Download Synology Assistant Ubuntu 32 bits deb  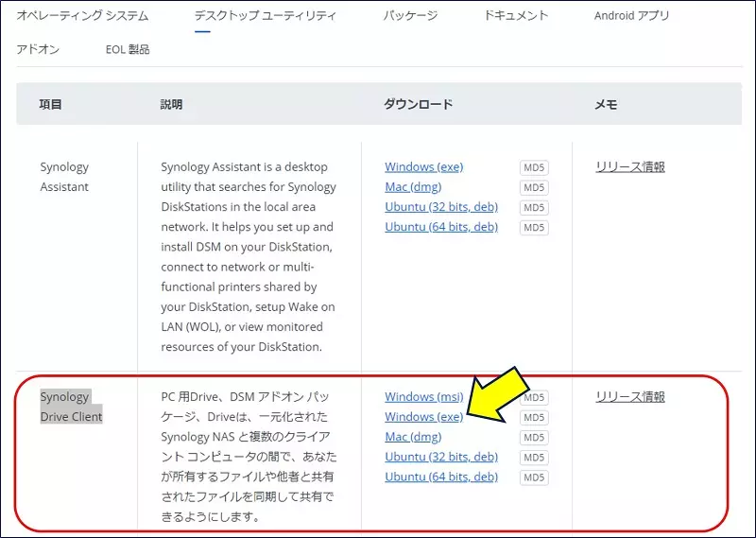tap(441, 207)
